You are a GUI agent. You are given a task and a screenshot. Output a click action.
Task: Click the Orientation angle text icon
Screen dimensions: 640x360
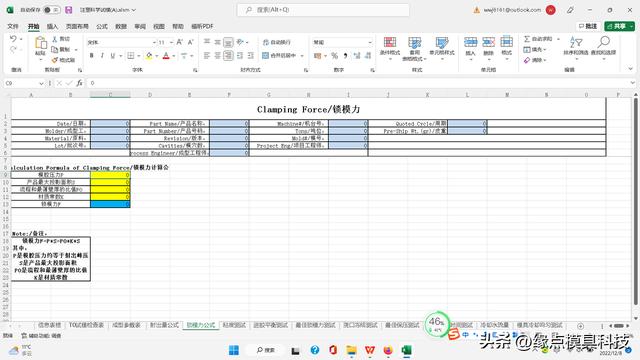click(x=240, y=42)
